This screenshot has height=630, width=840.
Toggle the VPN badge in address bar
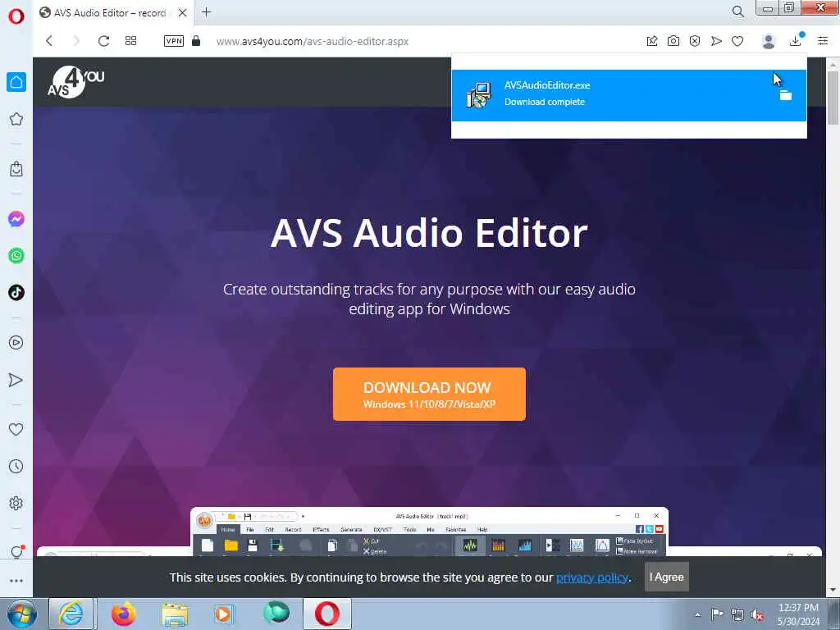[x=174, y=41]
